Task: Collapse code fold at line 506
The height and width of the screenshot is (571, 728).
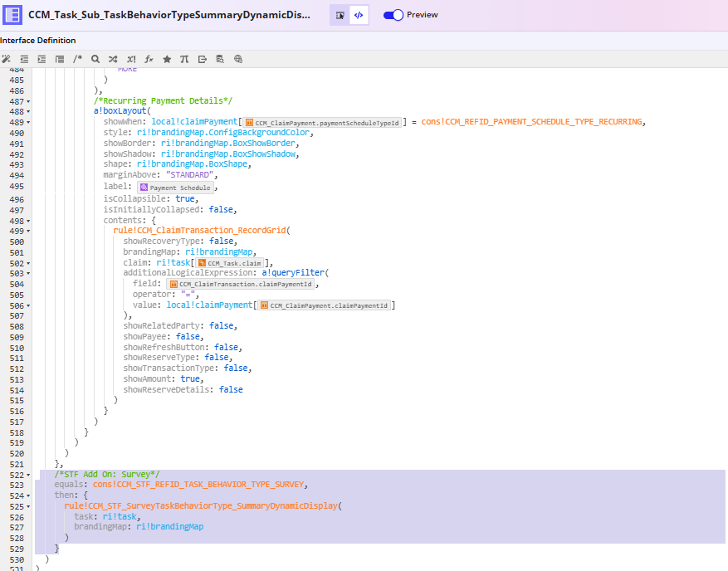Action: click(x=28, y=306)
